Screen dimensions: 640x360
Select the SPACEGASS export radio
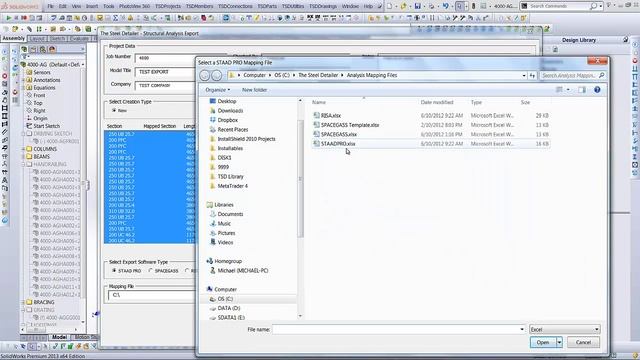(x=151, y=271)
